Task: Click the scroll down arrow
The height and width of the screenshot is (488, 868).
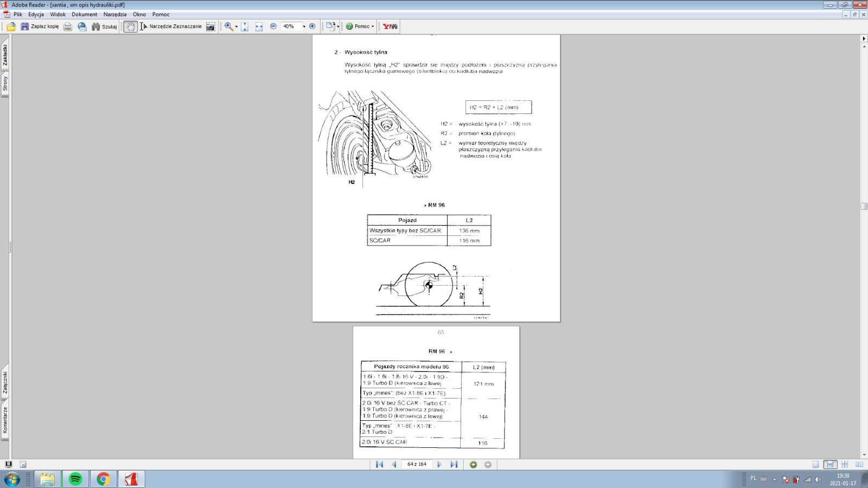Action: (864, 455)
